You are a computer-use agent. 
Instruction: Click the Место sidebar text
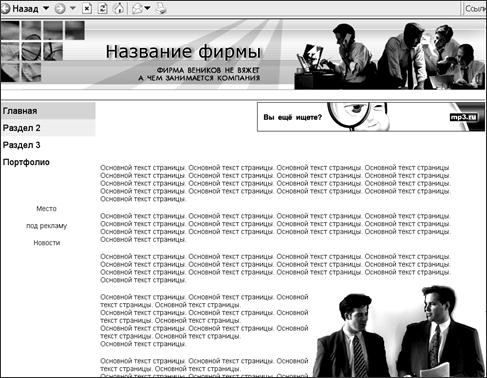pos(46,209)
